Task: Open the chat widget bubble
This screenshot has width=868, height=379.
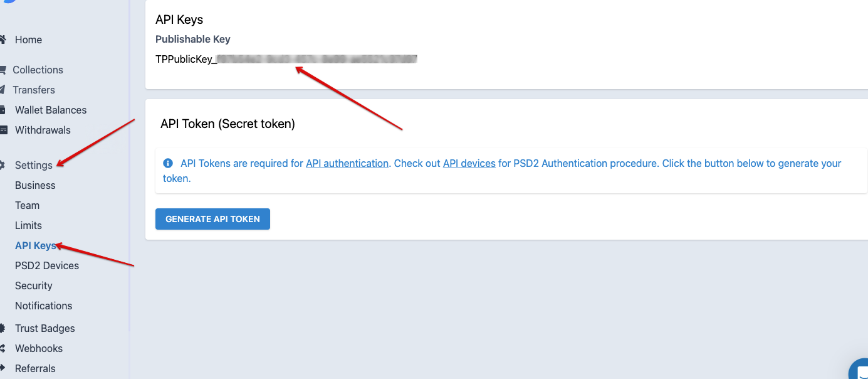Action: click(x=859, y=370)
